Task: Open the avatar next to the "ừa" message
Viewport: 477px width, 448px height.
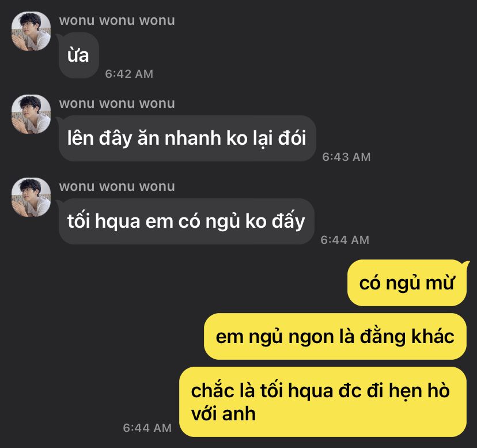Action: [x=31, y=31]
